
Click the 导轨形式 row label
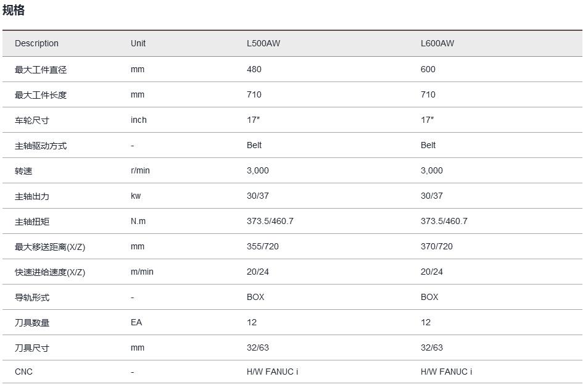point(32,298)
